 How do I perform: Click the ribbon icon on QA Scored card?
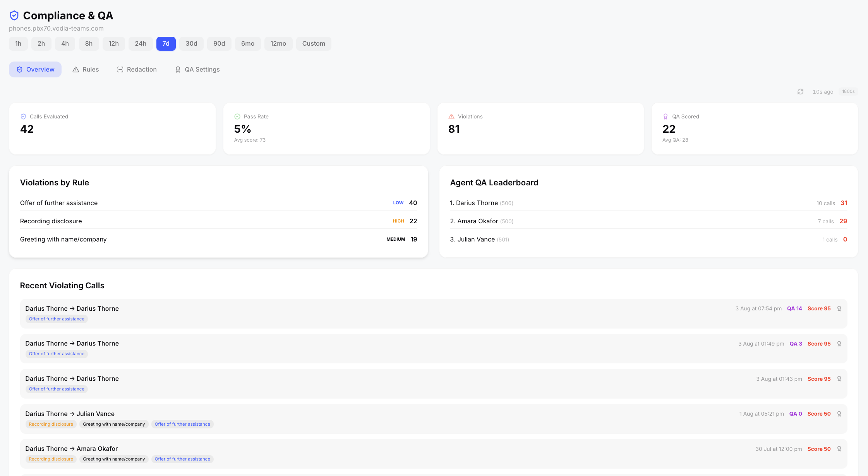click(x=666, y=116)
